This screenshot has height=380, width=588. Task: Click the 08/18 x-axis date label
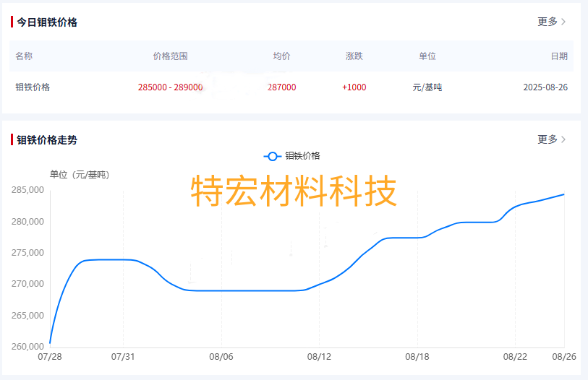(417, 357)
